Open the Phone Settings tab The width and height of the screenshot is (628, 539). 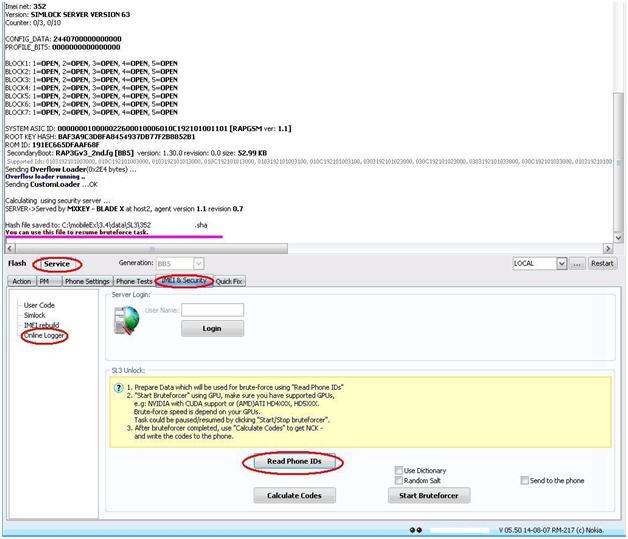tap(87, 281)
